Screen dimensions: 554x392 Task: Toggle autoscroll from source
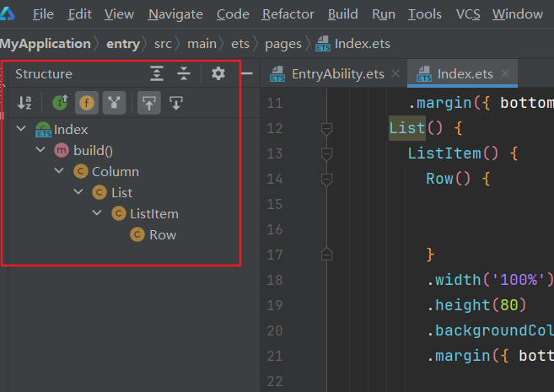(176, 103)
